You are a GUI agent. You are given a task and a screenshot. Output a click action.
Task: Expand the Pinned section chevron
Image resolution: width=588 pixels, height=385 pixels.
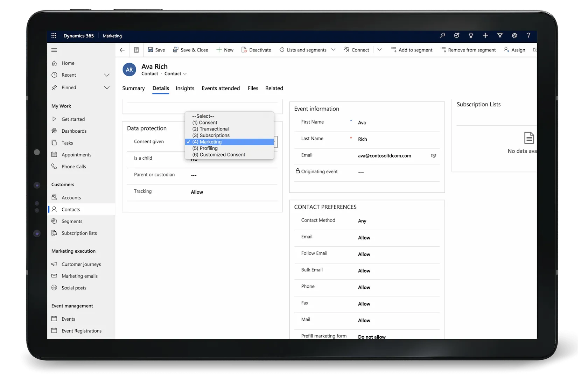(107, 87)
